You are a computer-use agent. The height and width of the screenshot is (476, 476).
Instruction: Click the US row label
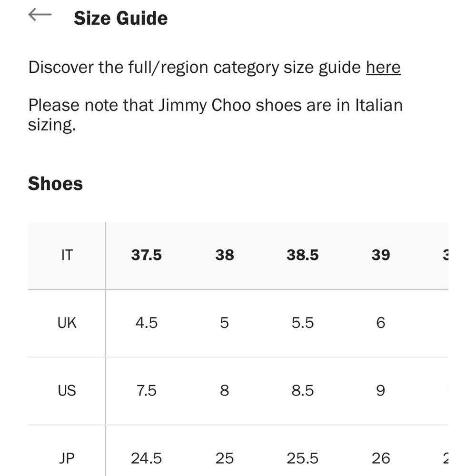click(67, 390)
